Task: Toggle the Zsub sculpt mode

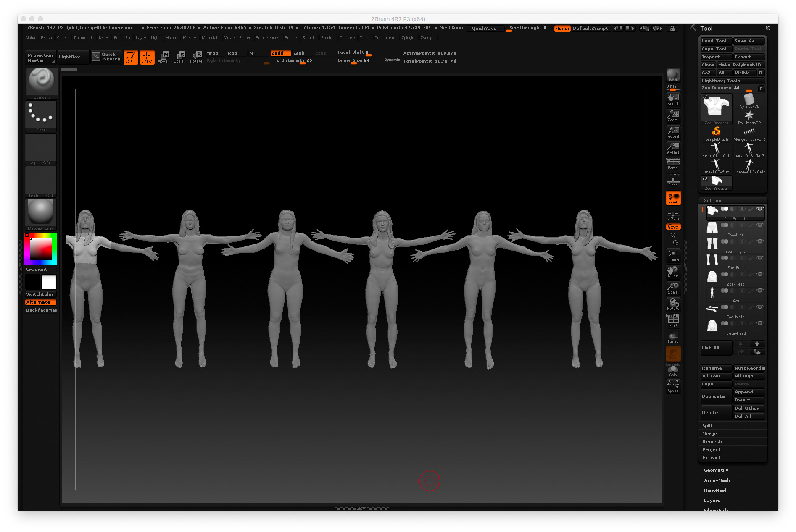Action: pos(299,53)
